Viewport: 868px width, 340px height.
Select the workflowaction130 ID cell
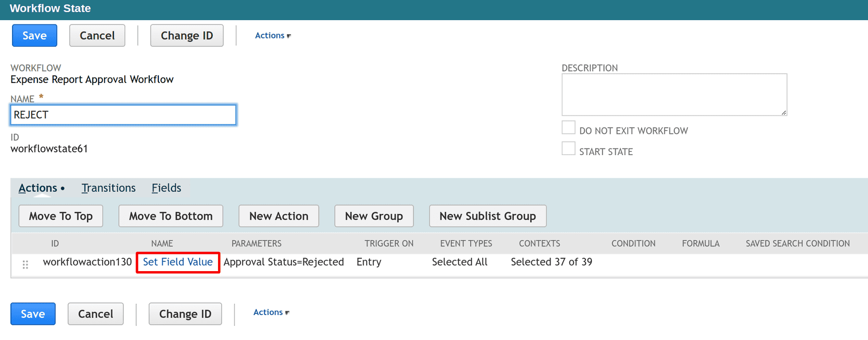(87, 262)
